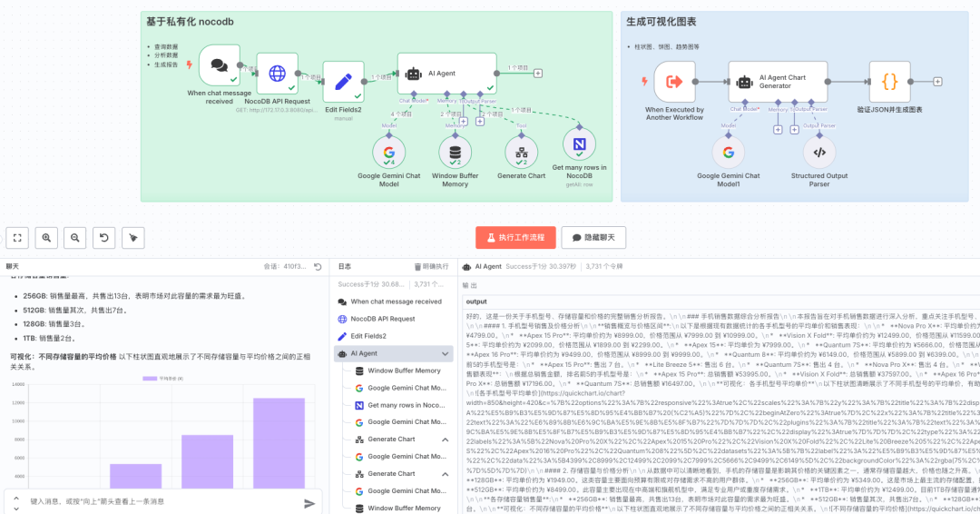Hide the chat panel with 隐藏聊天
980x514 pixels.
[x=593, y=238]
